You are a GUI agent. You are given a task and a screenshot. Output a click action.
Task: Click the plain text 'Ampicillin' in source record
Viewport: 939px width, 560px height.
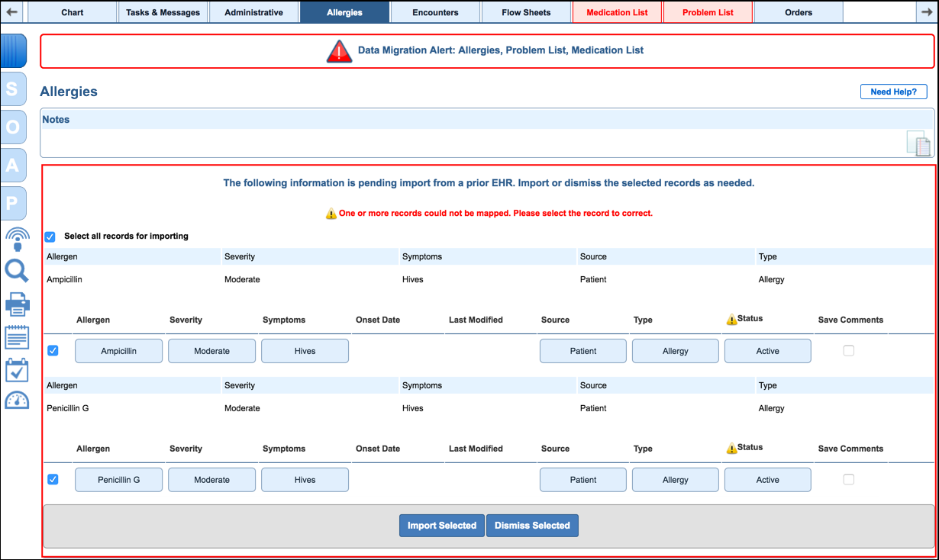click(x=64, y=279)
